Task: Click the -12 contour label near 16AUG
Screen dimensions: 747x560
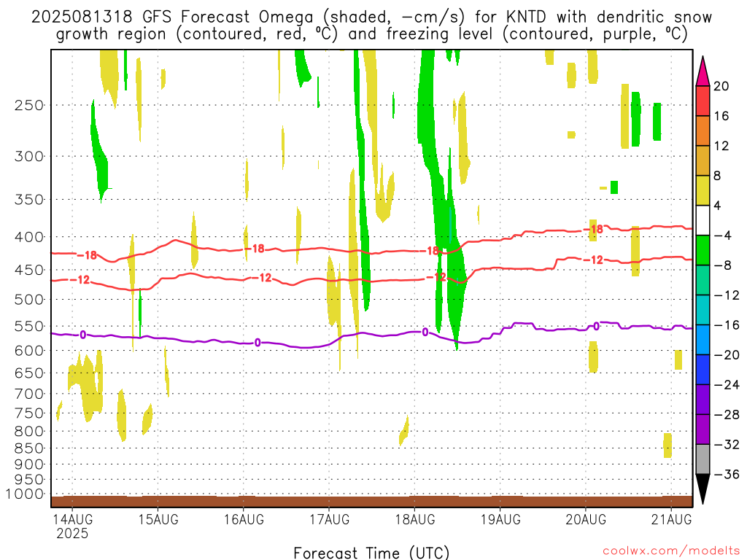Action: (x=262, y=278)
